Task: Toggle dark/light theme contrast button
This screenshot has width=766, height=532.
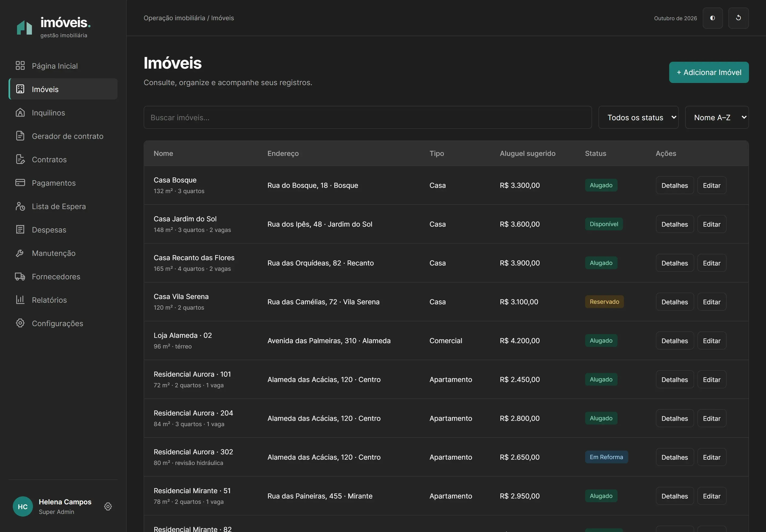Action: [x=712, y=18]
